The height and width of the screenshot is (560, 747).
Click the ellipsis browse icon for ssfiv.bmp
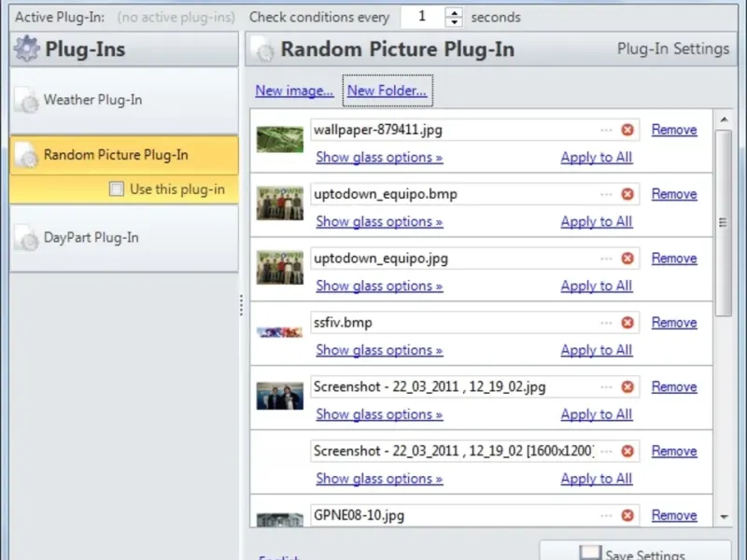tap(606, 323)
